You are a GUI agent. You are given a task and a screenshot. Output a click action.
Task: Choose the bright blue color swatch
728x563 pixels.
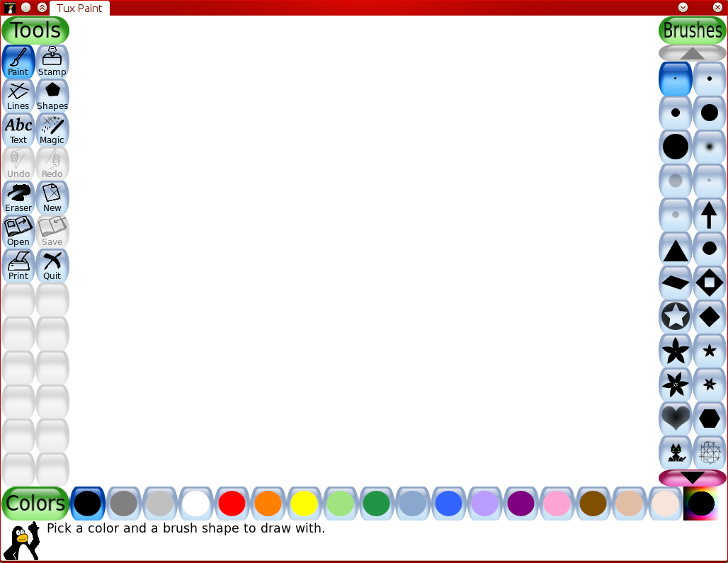tap(448, 503)
